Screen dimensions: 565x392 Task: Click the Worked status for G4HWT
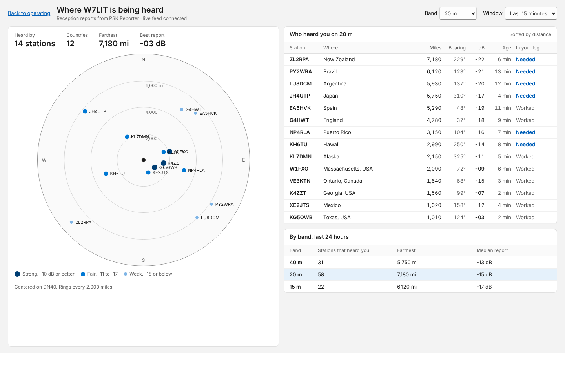click(525, 120)
